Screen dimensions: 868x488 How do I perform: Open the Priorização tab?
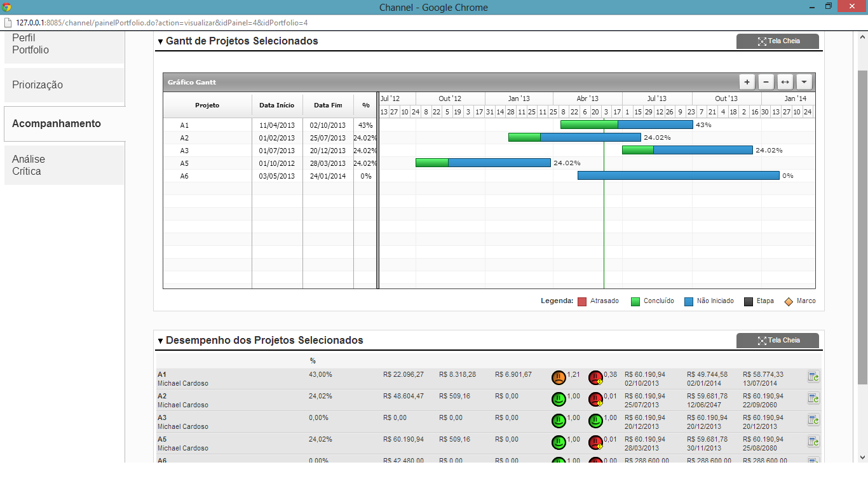coord(64,85)
